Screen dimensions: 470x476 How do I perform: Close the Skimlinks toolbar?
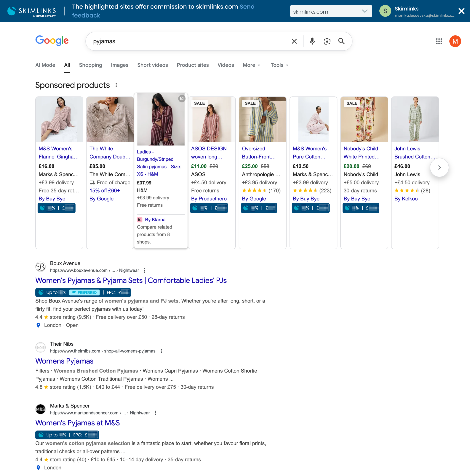[461, 11]
